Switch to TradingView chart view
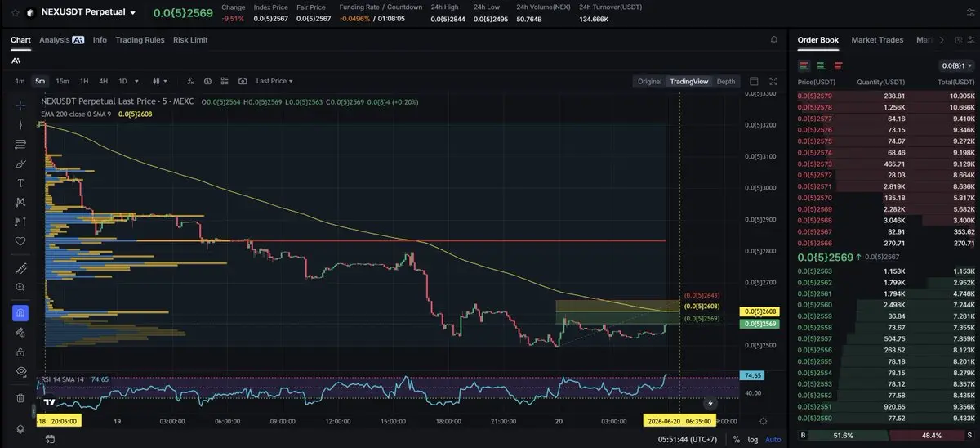 coord(688,81)
